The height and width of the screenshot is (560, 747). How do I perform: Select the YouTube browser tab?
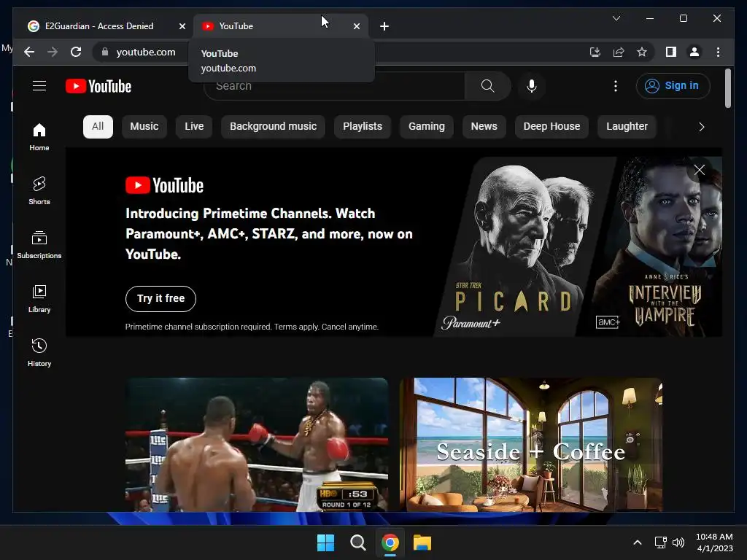click(x=280, y=26)
